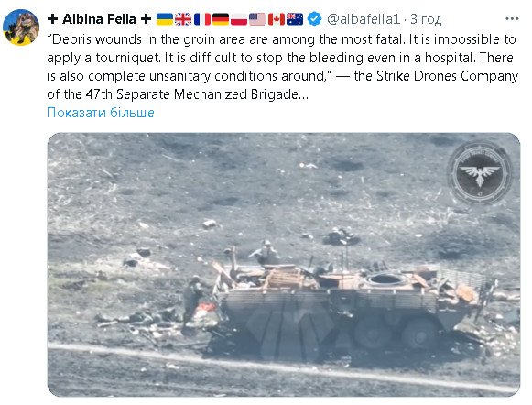Click the '3 год' timestamp
The image size is (532, 405).
(426, 19)
